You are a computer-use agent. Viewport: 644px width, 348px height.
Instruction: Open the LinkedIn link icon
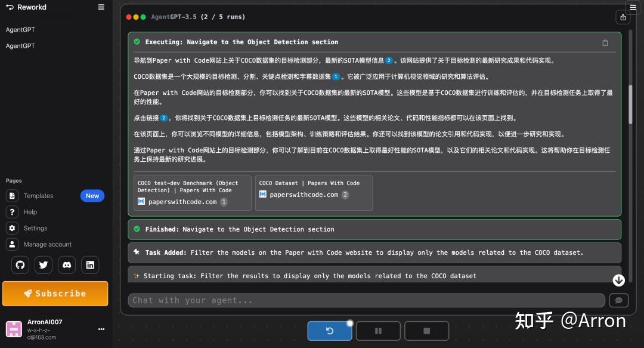point(90,265)
